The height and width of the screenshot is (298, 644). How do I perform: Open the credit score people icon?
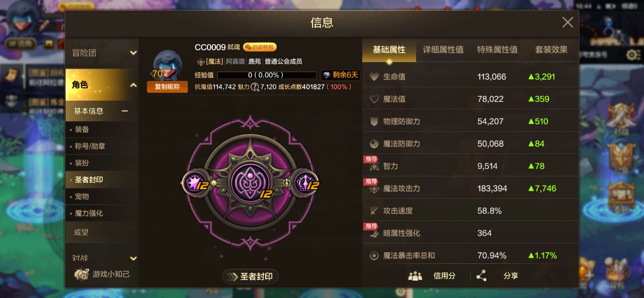pos(415,276)
